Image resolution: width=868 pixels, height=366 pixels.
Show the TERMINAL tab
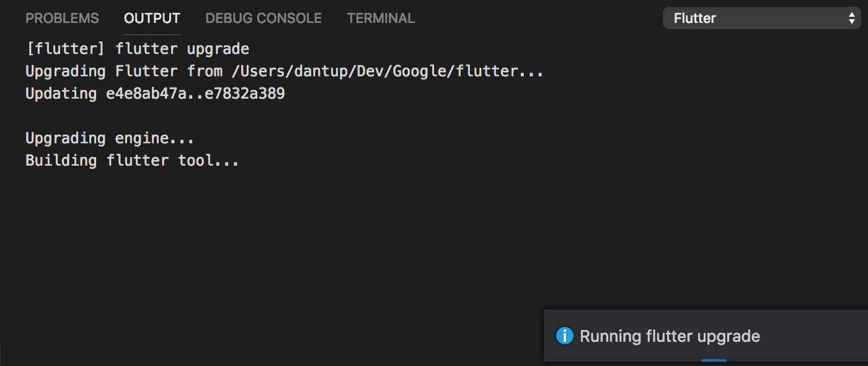click(381, 18)
